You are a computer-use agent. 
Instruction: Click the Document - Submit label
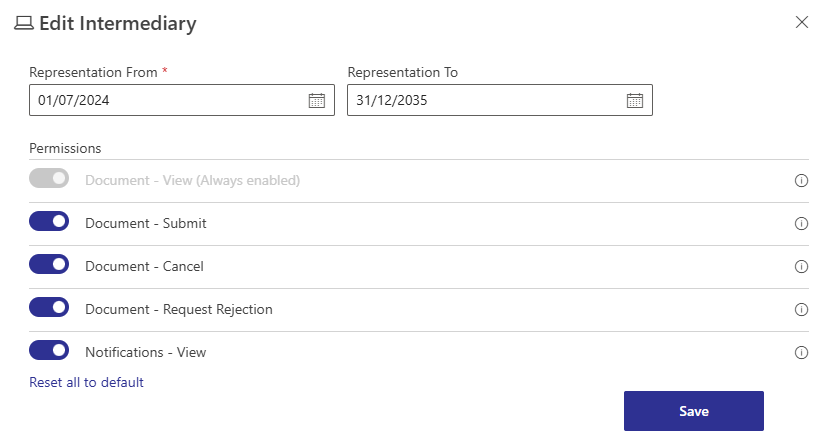tap(146, 223)
